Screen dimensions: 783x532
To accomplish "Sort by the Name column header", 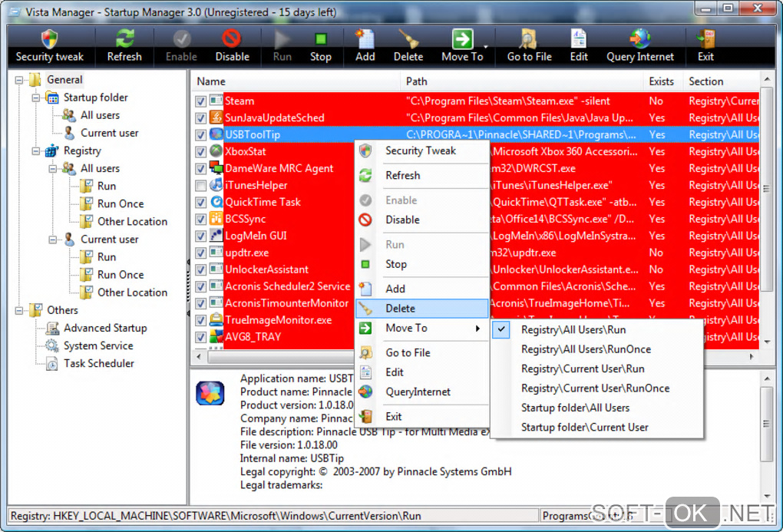I will pyautogui.click(x=296, y=81).
